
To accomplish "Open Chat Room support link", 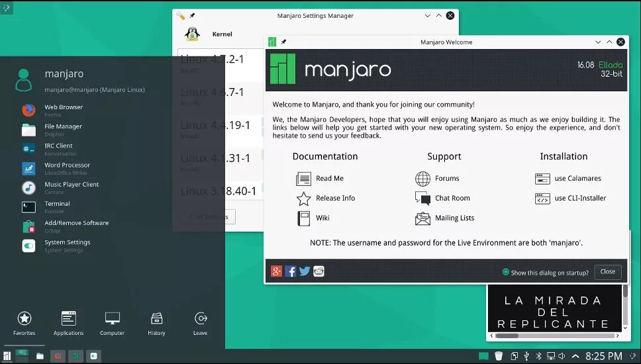I will point(442,198).
